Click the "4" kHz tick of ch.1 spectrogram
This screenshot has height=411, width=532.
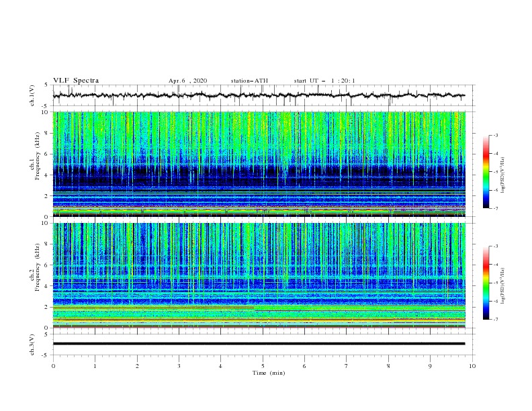click(46, 175)
